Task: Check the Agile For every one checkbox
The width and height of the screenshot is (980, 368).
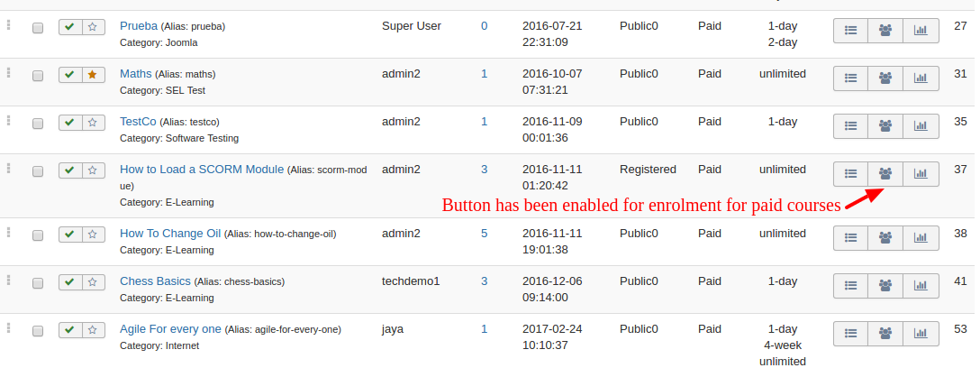Action: pyautogui.click(x=38, y=331)
